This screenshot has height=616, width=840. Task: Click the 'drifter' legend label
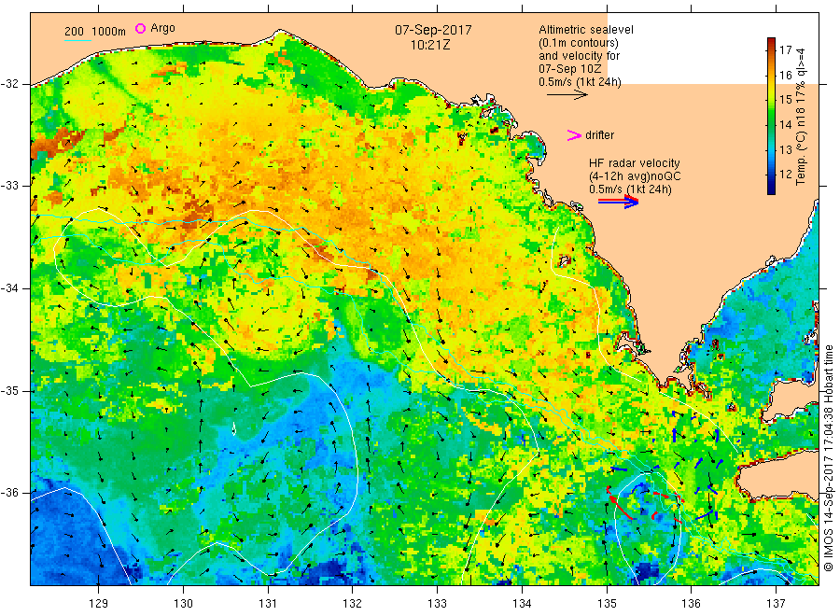tap(599, 135)
